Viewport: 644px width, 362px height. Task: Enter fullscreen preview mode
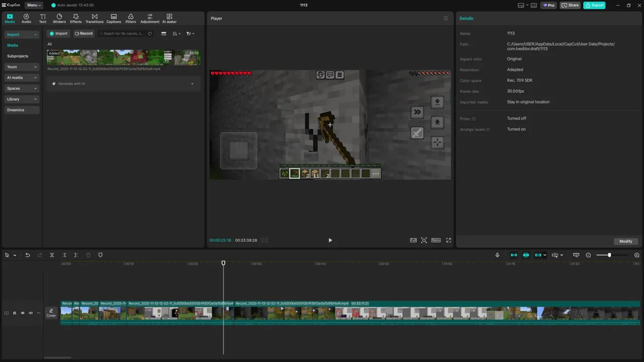tap(448, 240)
